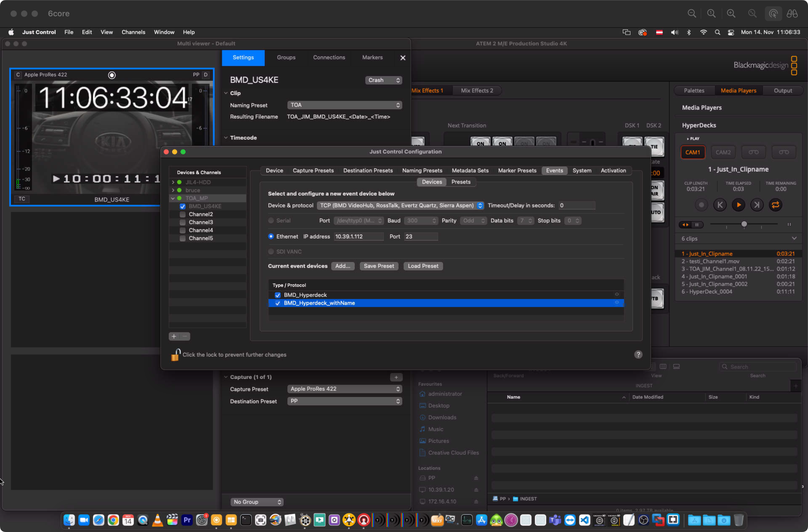The height and width of the screenshot is (532, 808).
Task: Select CAM2 HyperDeck button
Action: coord(723,152)
